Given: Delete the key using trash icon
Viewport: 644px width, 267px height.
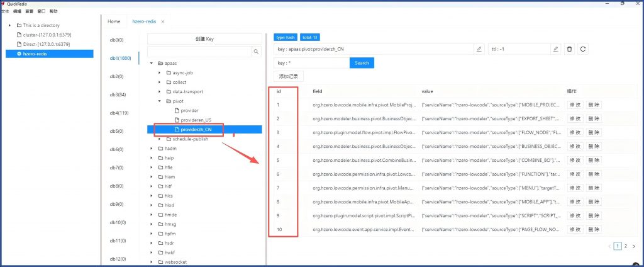Looking at the screenshot, I should tap(570, 49).
